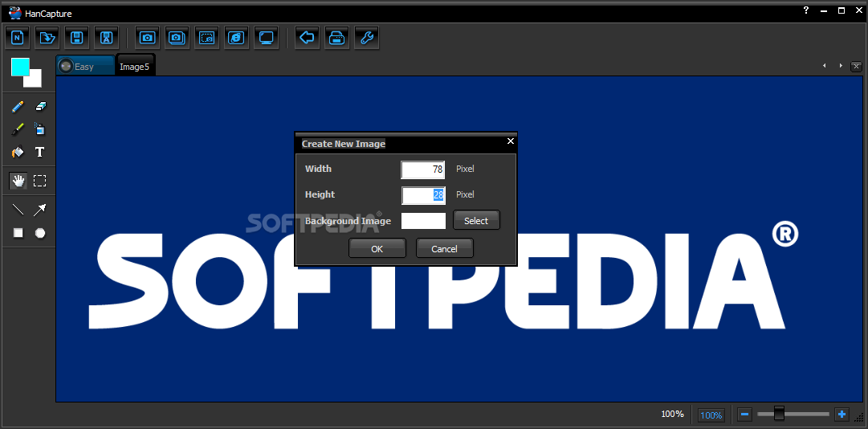Viewport: 868px width, 429px height.
Task: Confirm the dialog with OK
Action: [377, 248]
